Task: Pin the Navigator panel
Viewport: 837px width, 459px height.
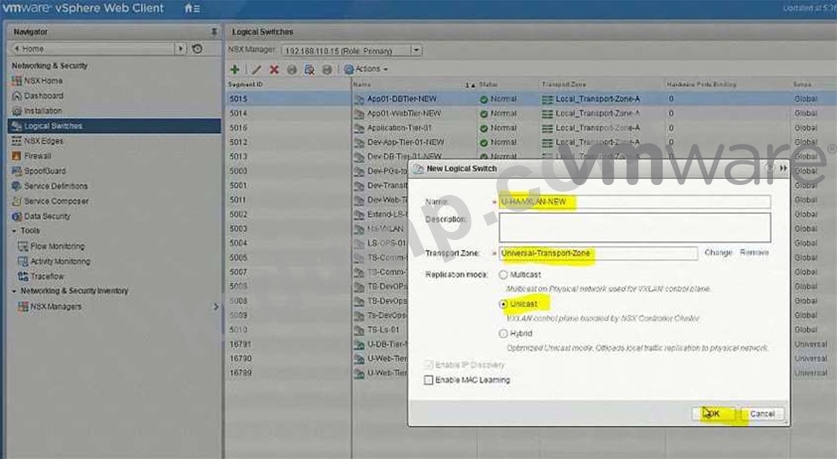Action: (x=214, y=32)
